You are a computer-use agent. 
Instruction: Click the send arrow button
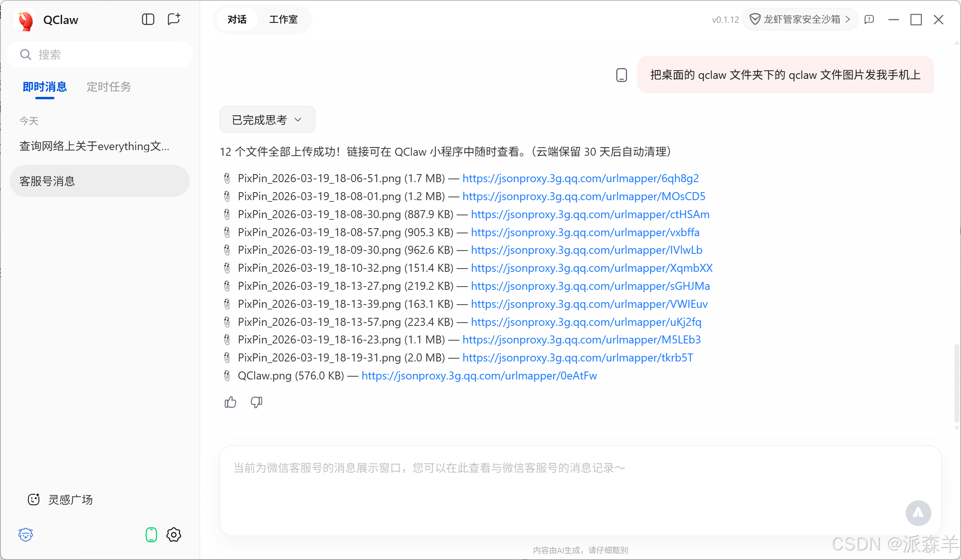pos(918,513)
